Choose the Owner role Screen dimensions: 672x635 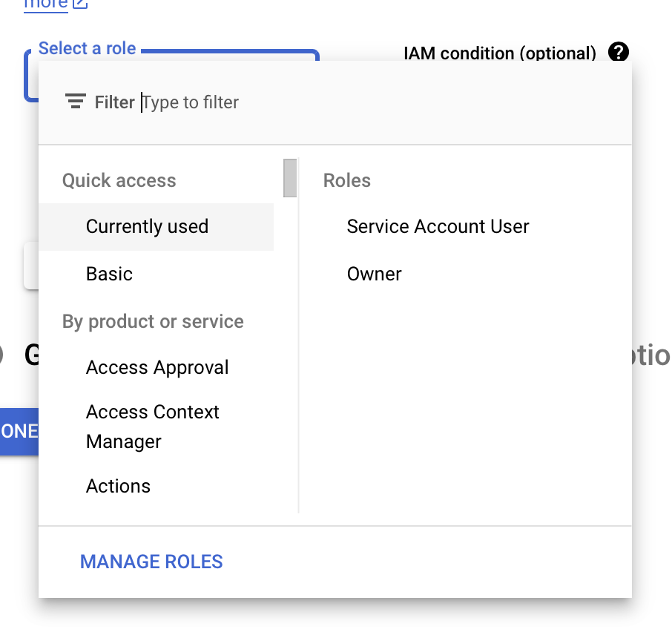click(374, 274)
